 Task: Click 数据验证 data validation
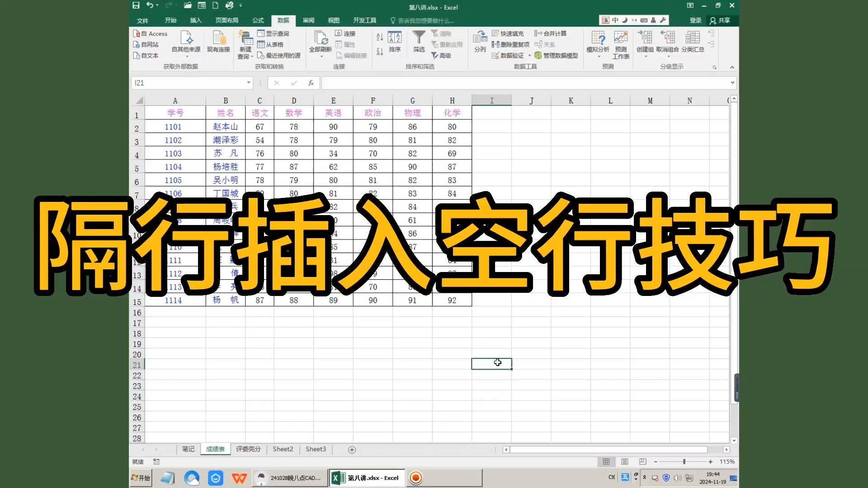(x=508, y=55)
